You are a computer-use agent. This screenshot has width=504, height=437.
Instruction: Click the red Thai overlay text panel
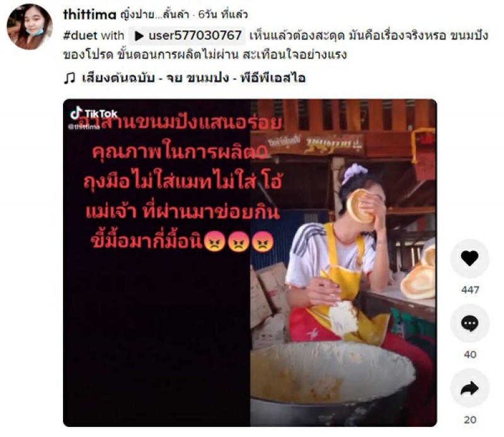click(x=183, y=183)
